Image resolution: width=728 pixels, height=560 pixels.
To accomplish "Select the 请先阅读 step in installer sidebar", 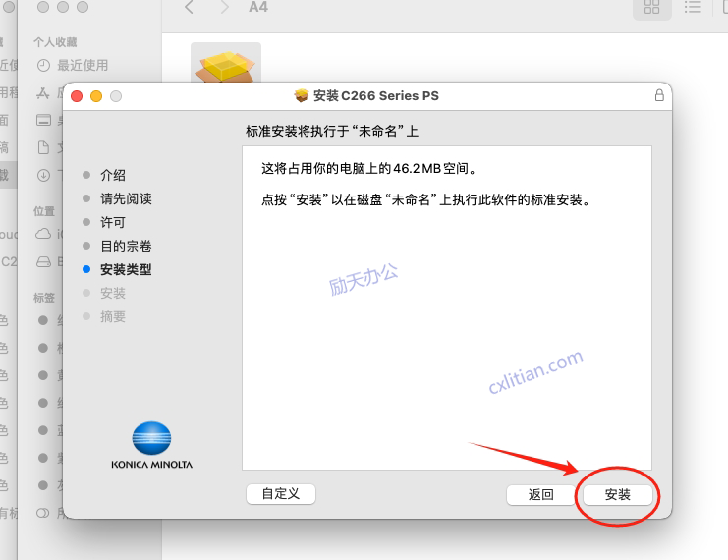I will click(x=126, y=198).
